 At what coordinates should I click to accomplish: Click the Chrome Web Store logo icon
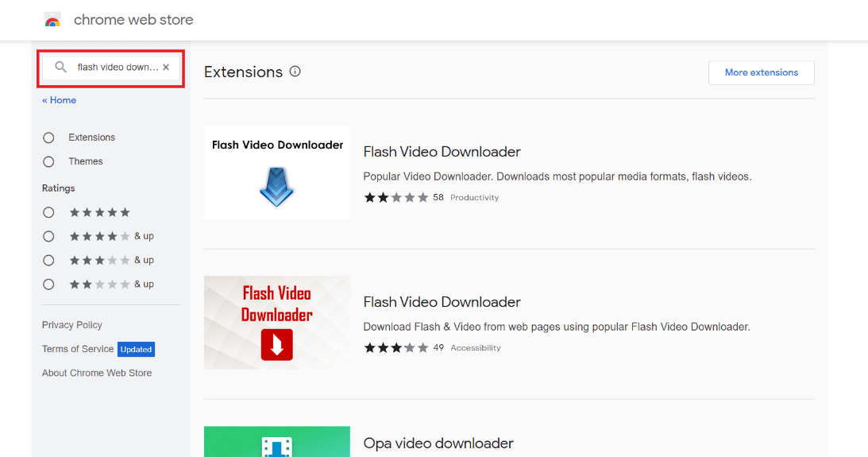click(52, 20)
